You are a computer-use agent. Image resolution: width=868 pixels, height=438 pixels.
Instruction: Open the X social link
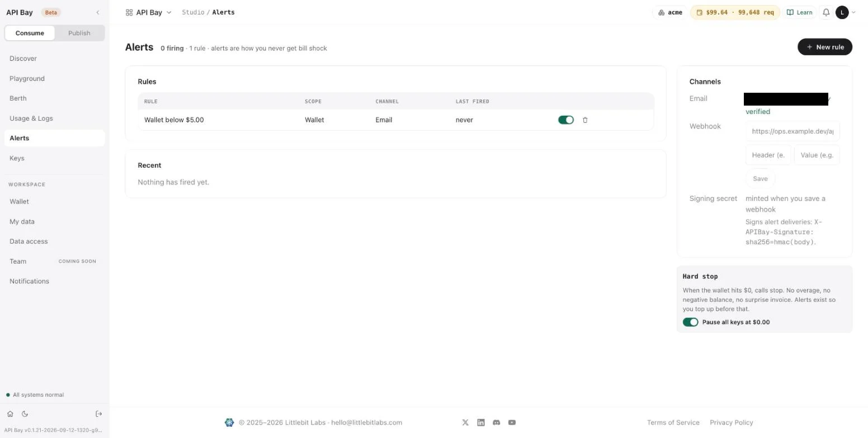465,422
